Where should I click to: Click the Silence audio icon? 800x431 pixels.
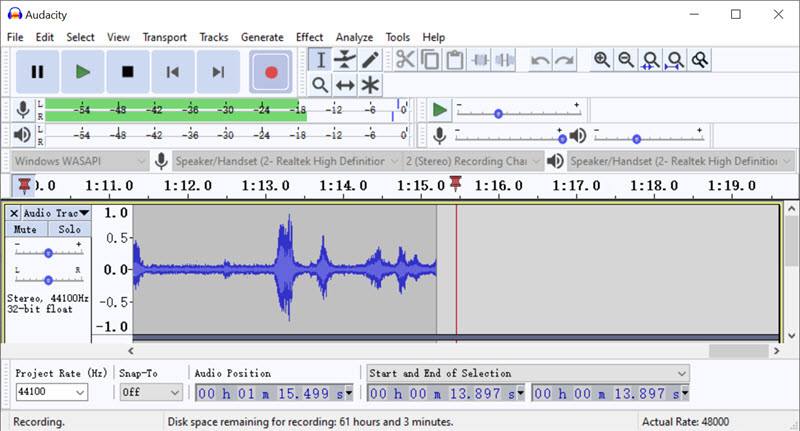coord(504,60)
